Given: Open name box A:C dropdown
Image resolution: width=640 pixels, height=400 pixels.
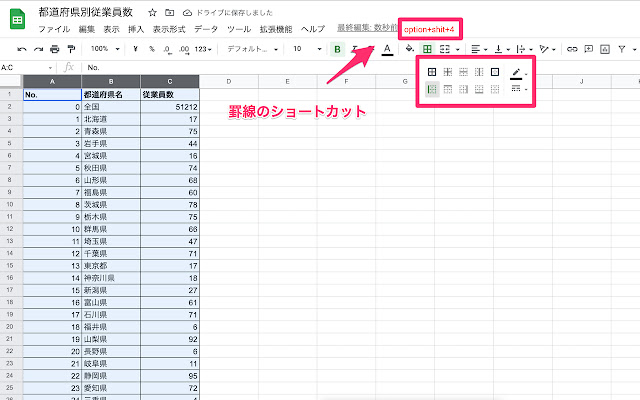Looking at the screenshot, I should [x=50, y=68].
